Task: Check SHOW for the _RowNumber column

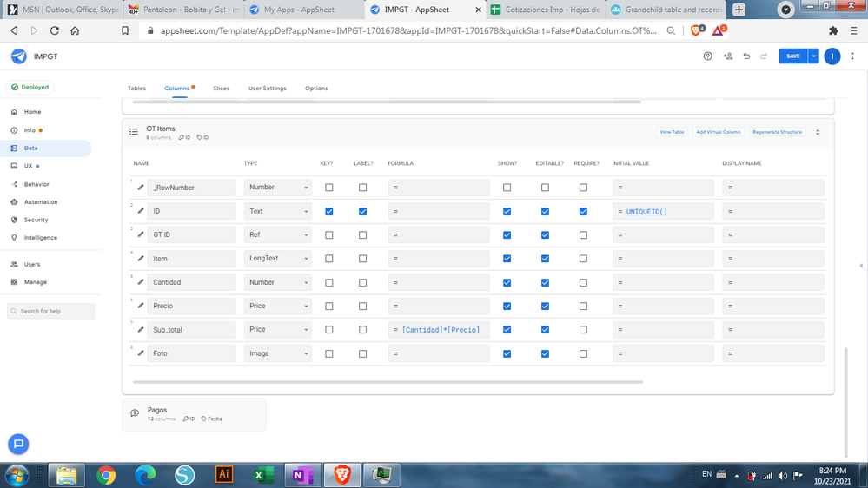Action: 507,188
